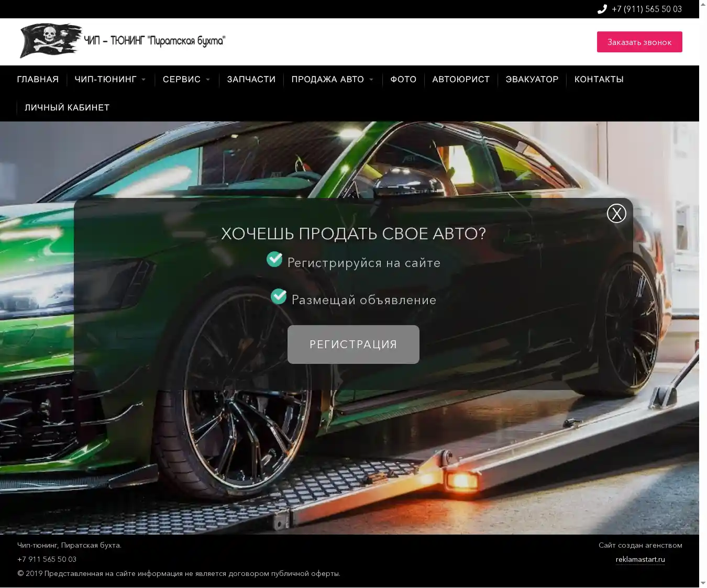Click the phone handset icon in top bar
Screen dimensions: 707x588
(x=602, y=9)
